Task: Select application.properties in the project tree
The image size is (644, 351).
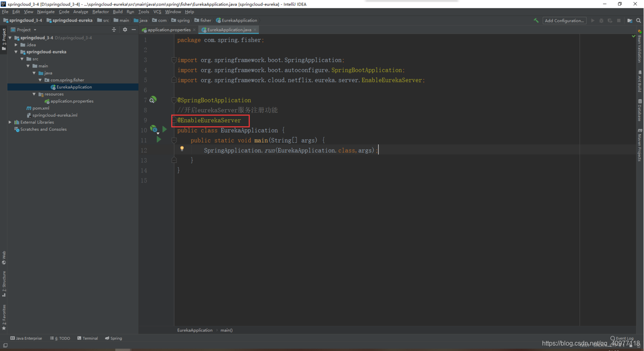Action: point(69,101)
